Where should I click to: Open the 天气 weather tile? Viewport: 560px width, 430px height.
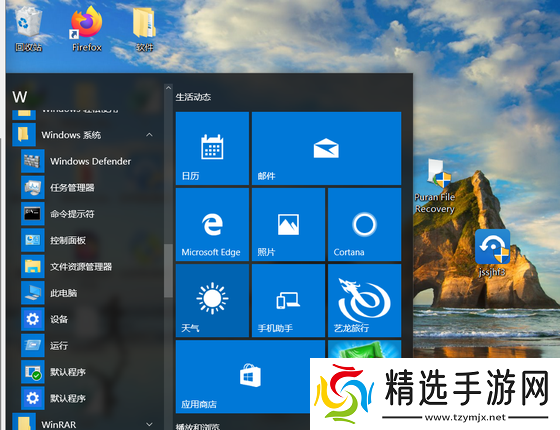212,301
